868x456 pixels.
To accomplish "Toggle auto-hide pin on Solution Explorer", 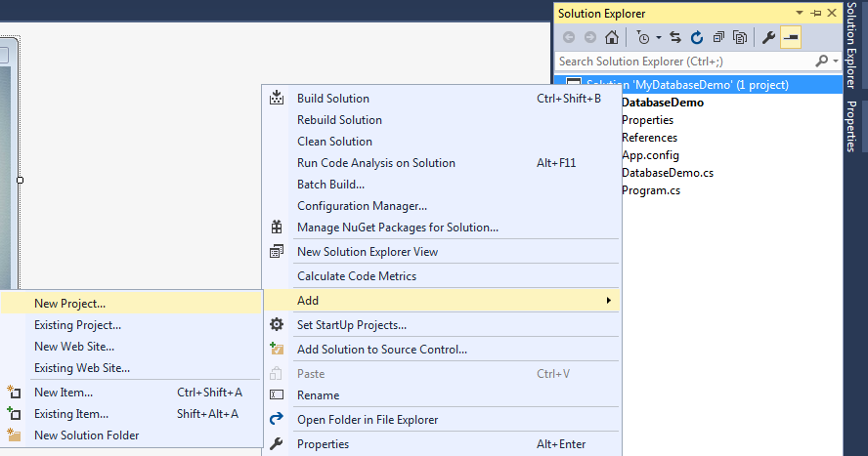I will point(816,14).
